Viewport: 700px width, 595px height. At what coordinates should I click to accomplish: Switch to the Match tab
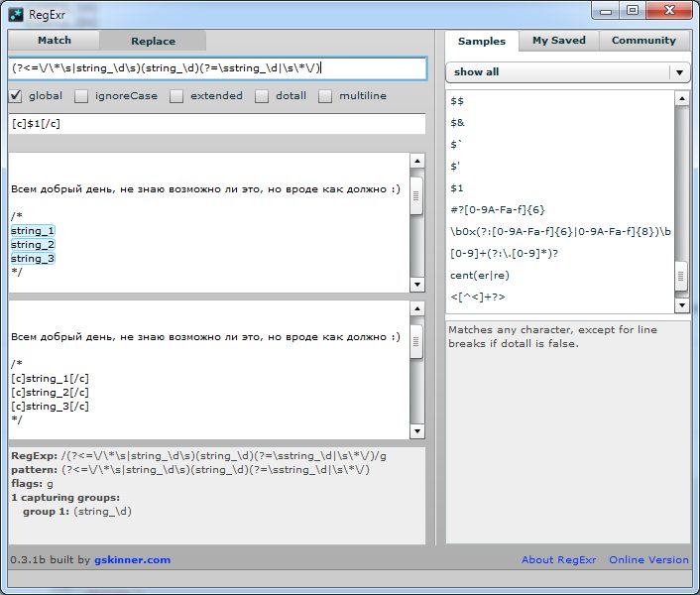[54, 41]
